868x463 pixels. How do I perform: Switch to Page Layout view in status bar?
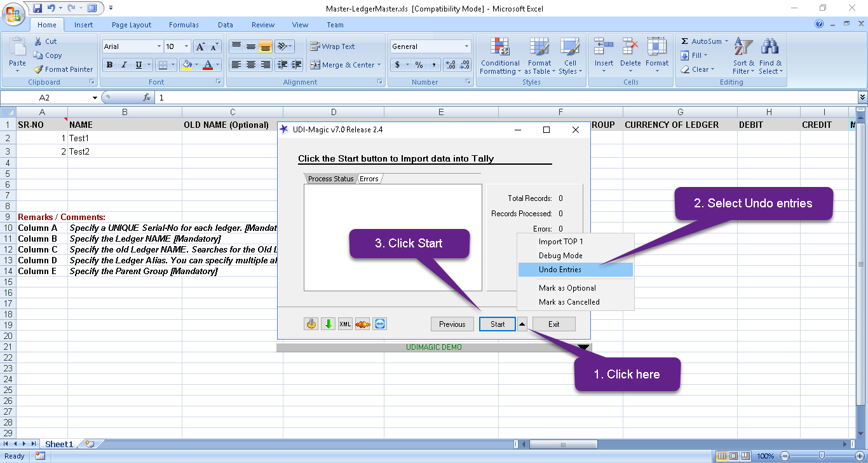click(x=733, y=456)
